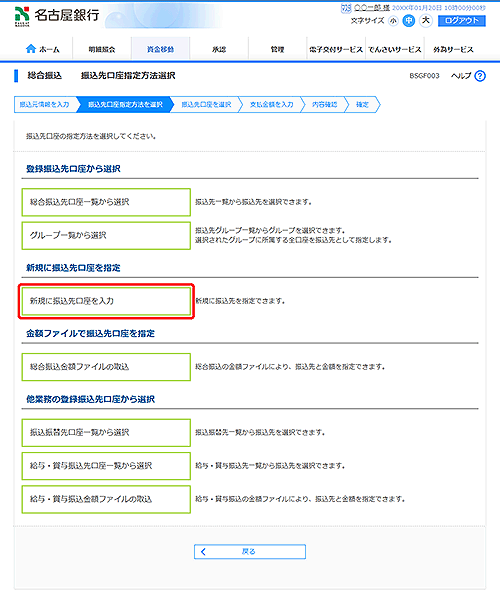Click 給与・賞与振込先口座一覧から選択 button
Viewport: 500px width, 608px height.
pos(106,466)
